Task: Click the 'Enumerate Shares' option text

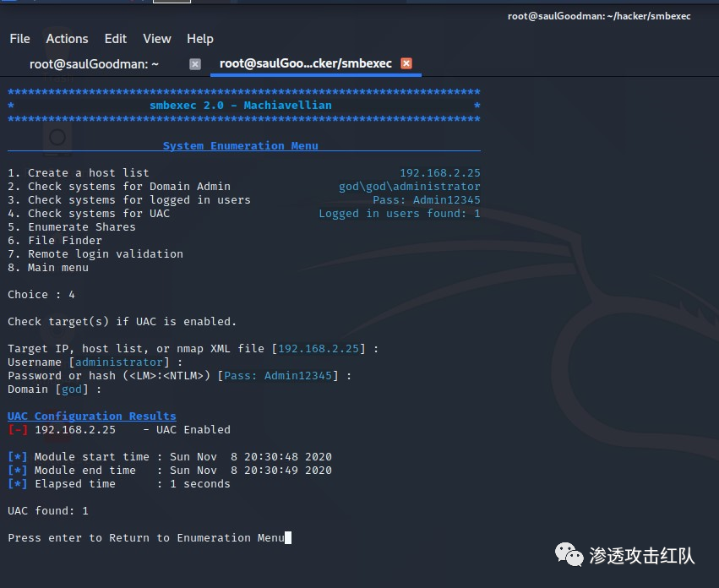Action: coord(81,227)
